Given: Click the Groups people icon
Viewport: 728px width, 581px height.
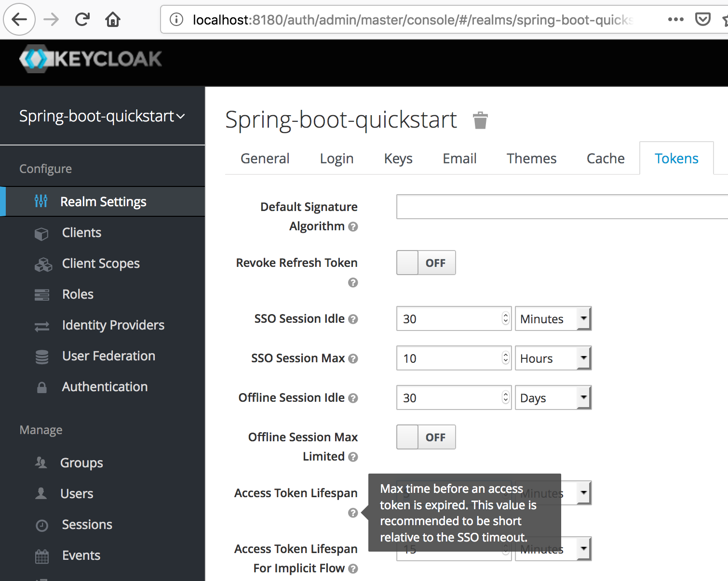Looking at the screenshot, I should tap(41, 462).
